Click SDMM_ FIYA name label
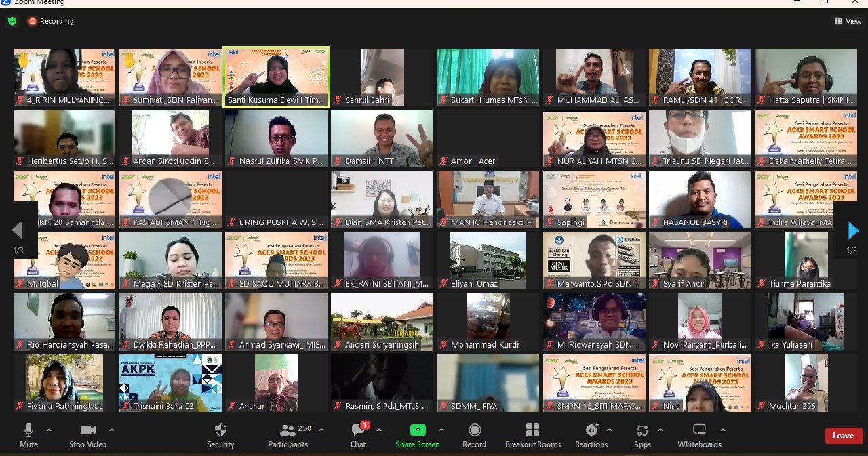Image resolution: width=868 pixels, height=456 pixels. tap(474, 406)
